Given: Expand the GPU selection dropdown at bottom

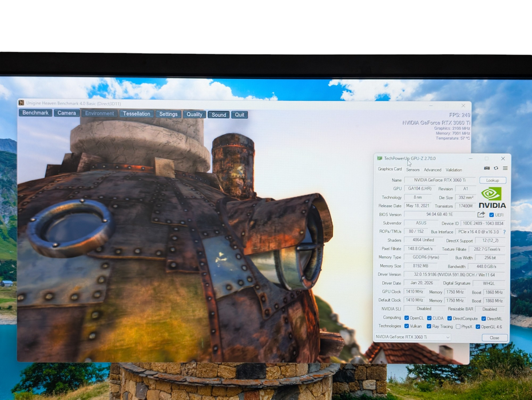Looking at the screenshot, I should tap(413, 337).
